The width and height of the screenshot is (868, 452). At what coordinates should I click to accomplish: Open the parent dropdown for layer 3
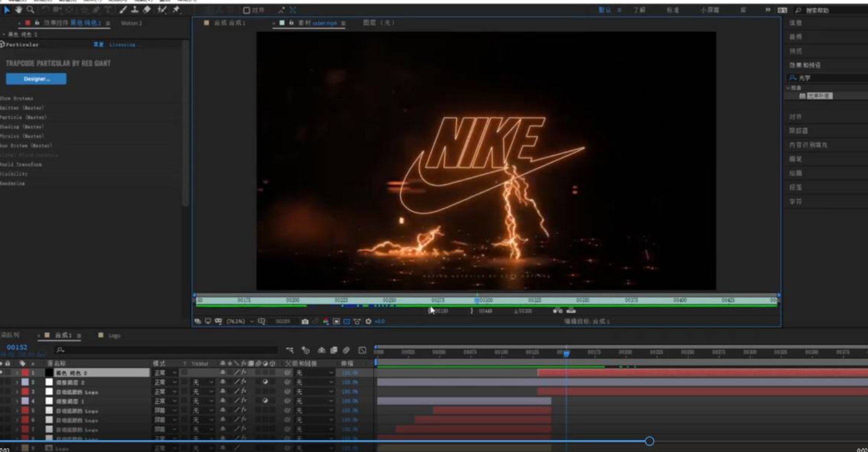tap(315, 391)
